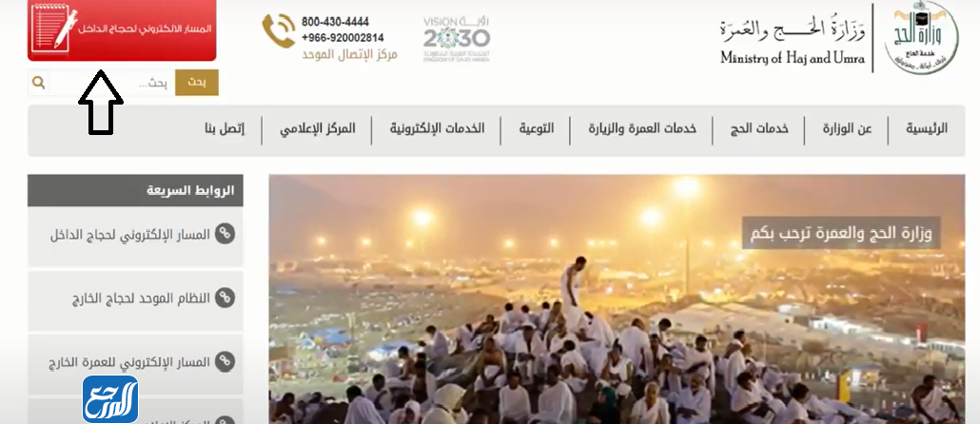
Task: Click the phone call center icon
Action: pyautogui.click(x=279, y=31)
